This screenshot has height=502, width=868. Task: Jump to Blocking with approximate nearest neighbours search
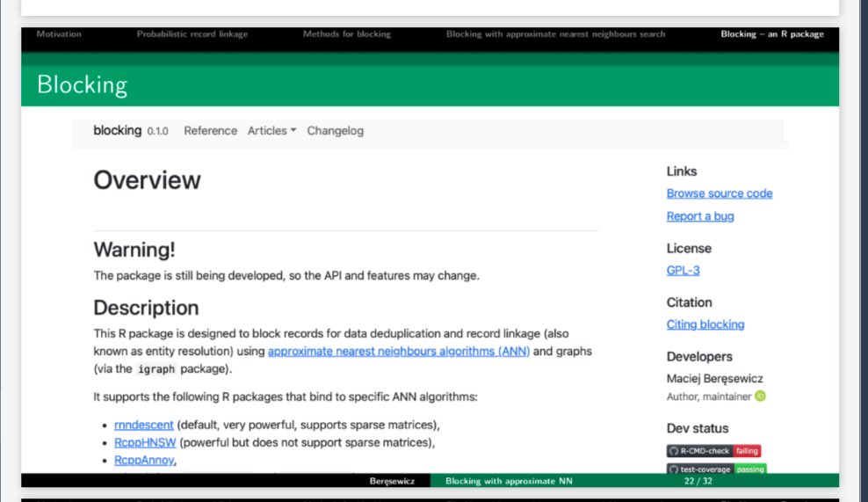click(555, 33)
